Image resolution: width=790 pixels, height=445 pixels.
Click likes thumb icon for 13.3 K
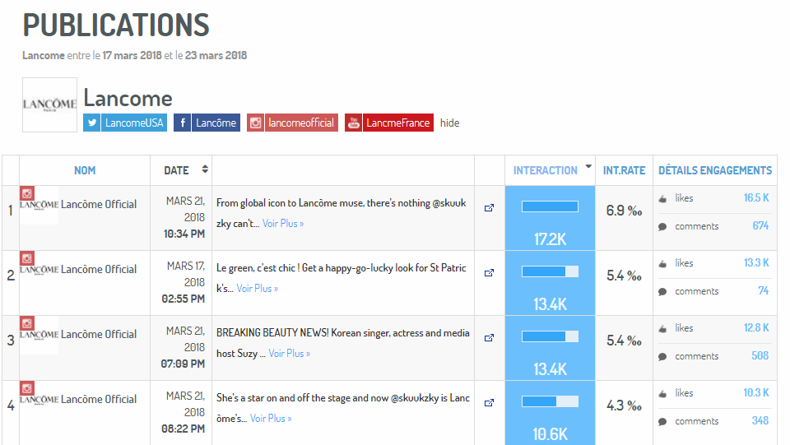(663, 264)
